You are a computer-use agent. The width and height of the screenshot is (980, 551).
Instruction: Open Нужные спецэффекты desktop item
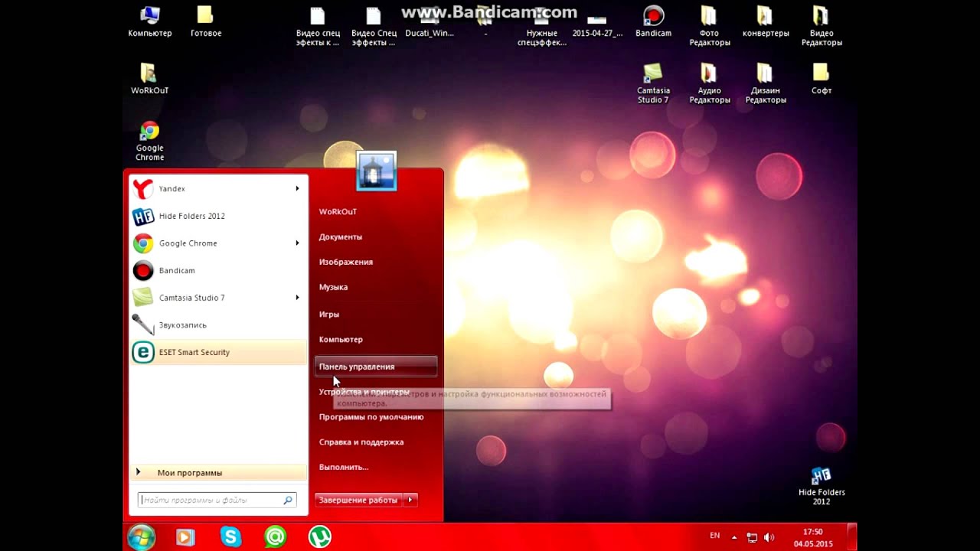click(541, 27)
